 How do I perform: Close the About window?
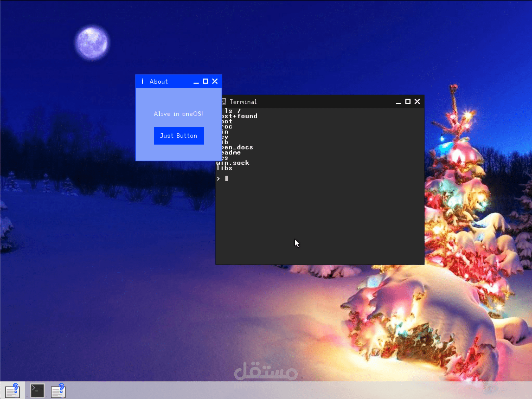pyautogui.click(x=215, y=81)
